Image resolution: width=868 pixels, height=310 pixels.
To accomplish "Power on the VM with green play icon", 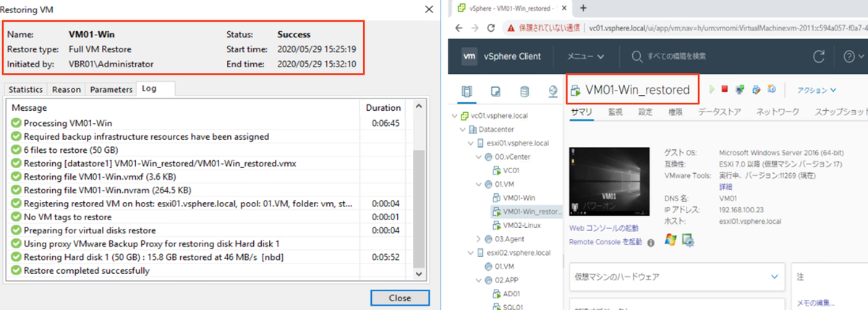I will pyautogui.click(x=712, y=90).
